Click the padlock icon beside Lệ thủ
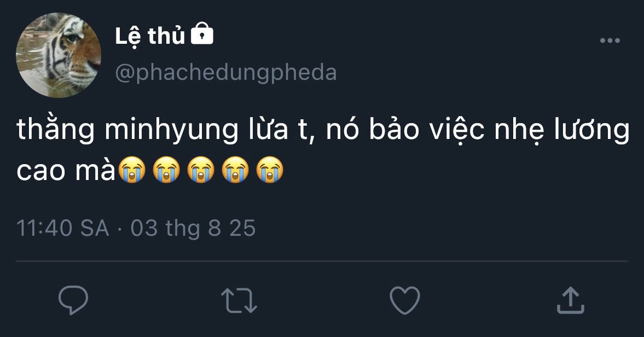 pyautogui.click(x=201, y=35)
